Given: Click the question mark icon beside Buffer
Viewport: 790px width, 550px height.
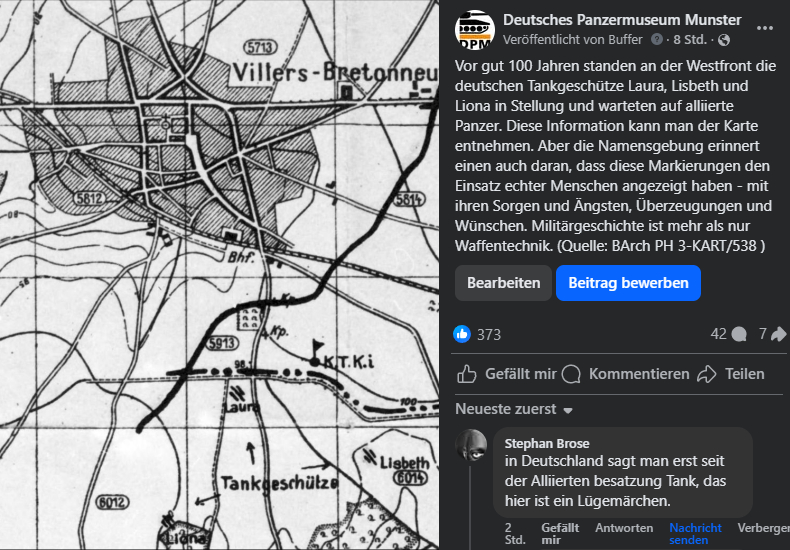Looking at the screenshot, I should (x=657, y=40).
